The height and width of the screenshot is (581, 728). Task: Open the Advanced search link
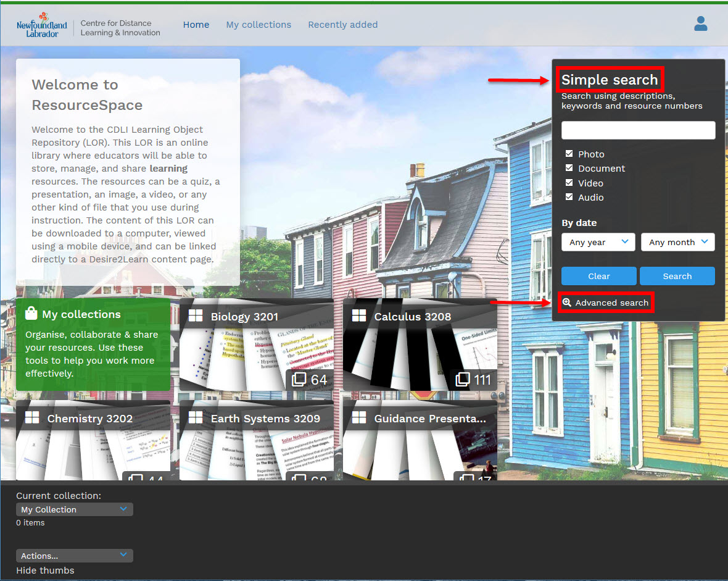611,303
